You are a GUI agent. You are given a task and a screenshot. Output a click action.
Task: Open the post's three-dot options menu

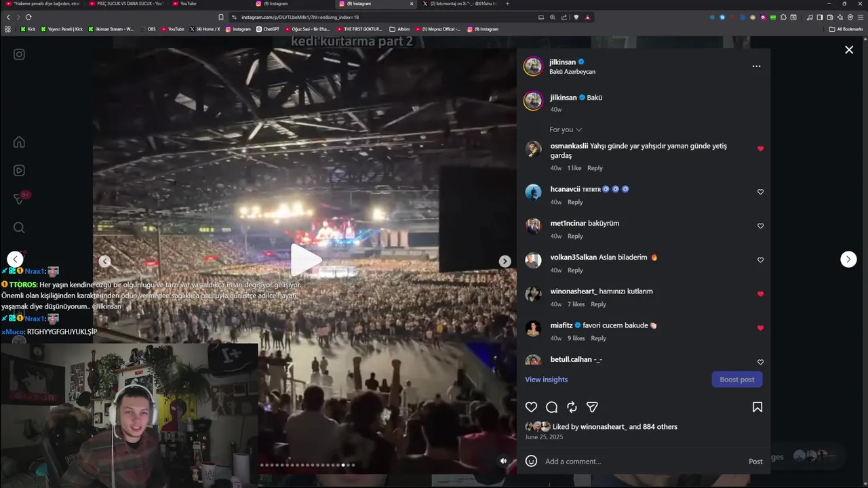[x=756, y=66]
